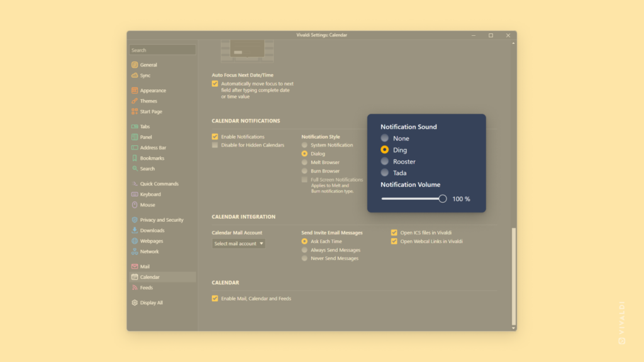Screen dimensions: 644x362
Task: Click the Calendar icon in sidebar
Action: click(135, 277)
